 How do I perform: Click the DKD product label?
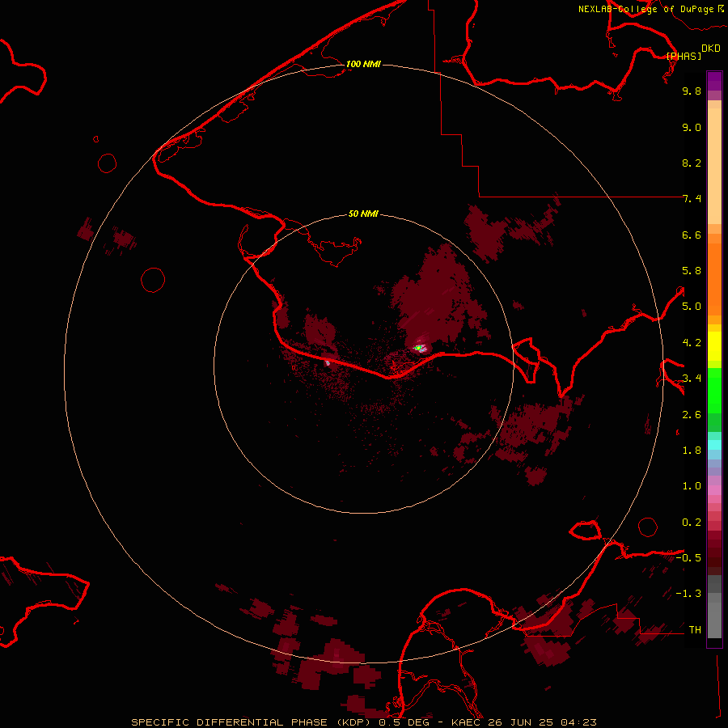click(x=711, y=49)
